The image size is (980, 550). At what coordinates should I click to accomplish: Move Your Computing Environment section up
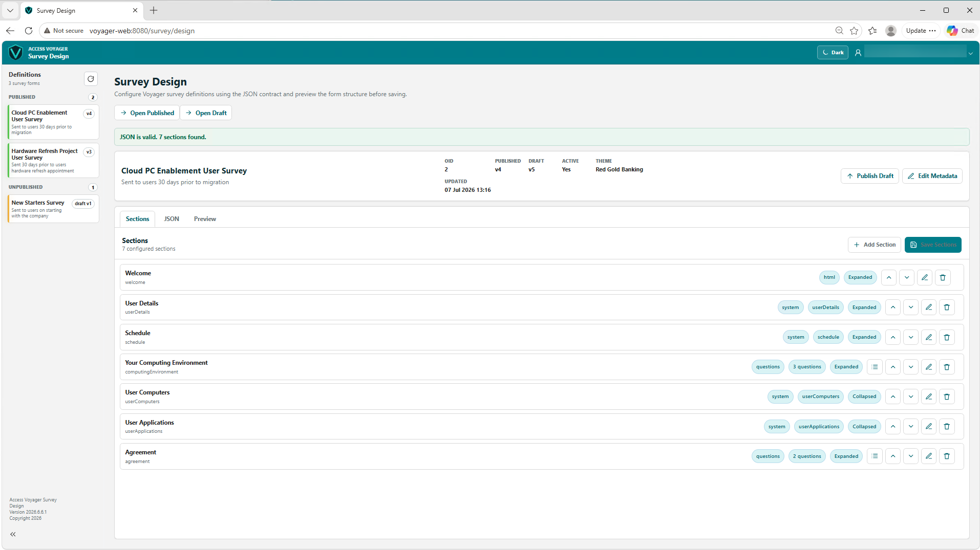pyautogui.click(x=893, y=367)
